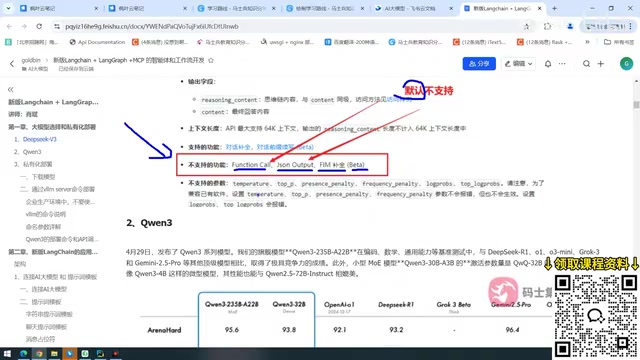
Task: Click the 2、Qwen3 heading
Action: [x=149, y=223]
